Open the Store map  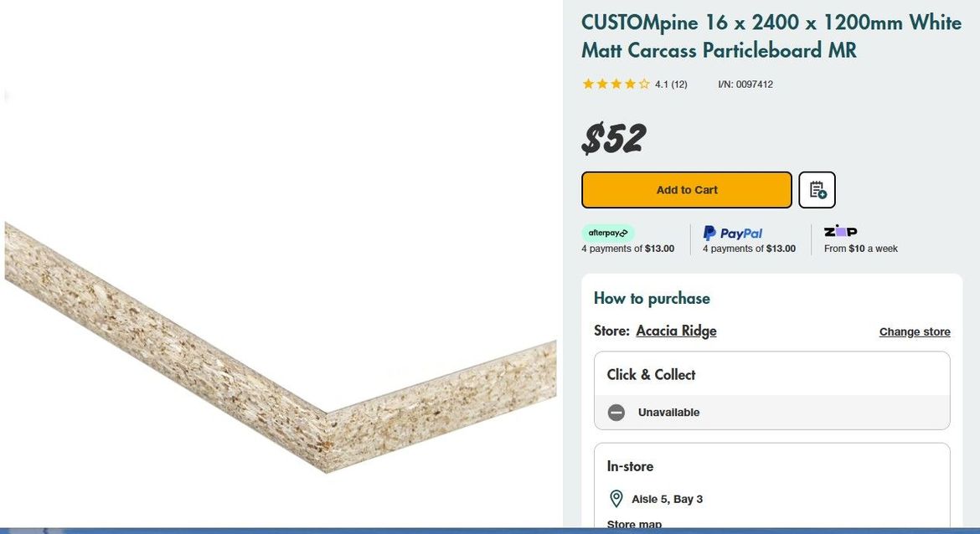click(x=634, y=524)
